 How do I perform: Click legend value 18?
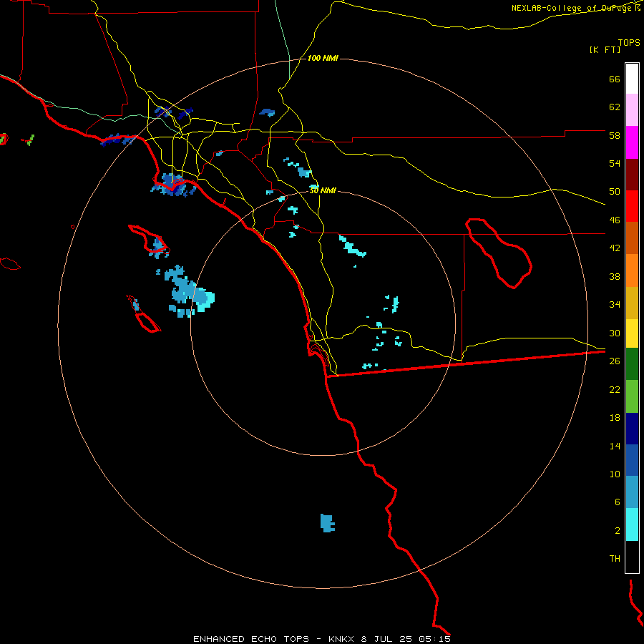click(615, 418)
